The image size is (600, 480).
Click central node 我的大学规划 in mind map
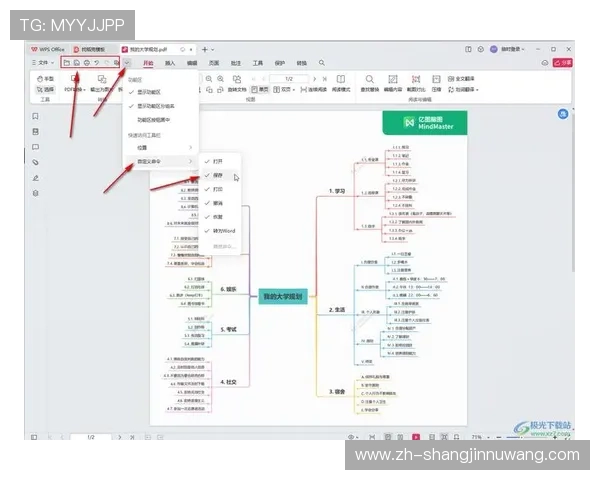tap(283, 297)
